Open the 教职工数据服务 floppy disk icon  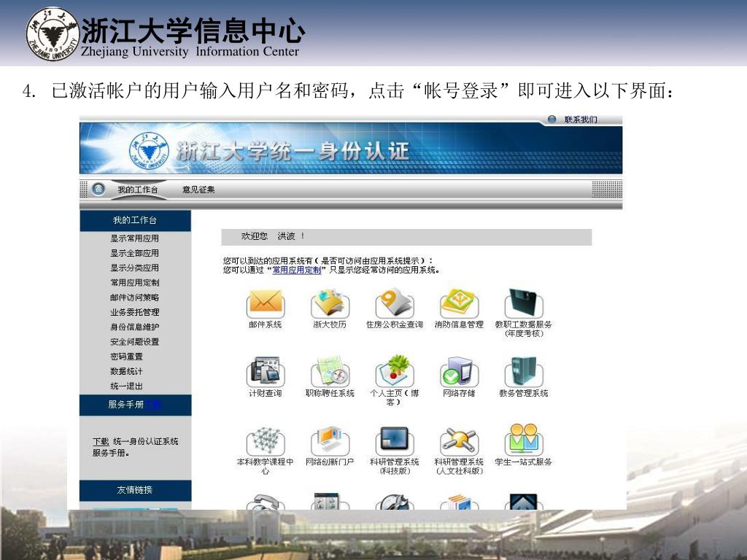523,304
